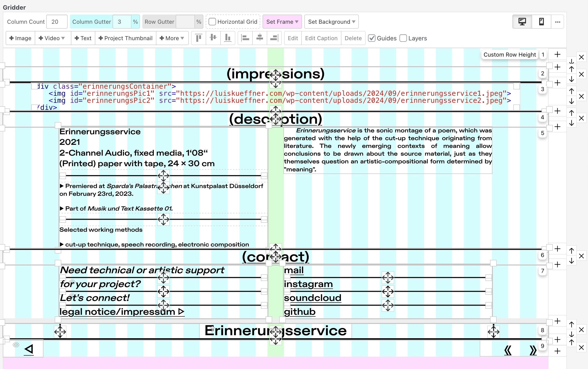Click the Column Count input field
The height and width of the screenshot is (369, 588).
tap(57, 22)
